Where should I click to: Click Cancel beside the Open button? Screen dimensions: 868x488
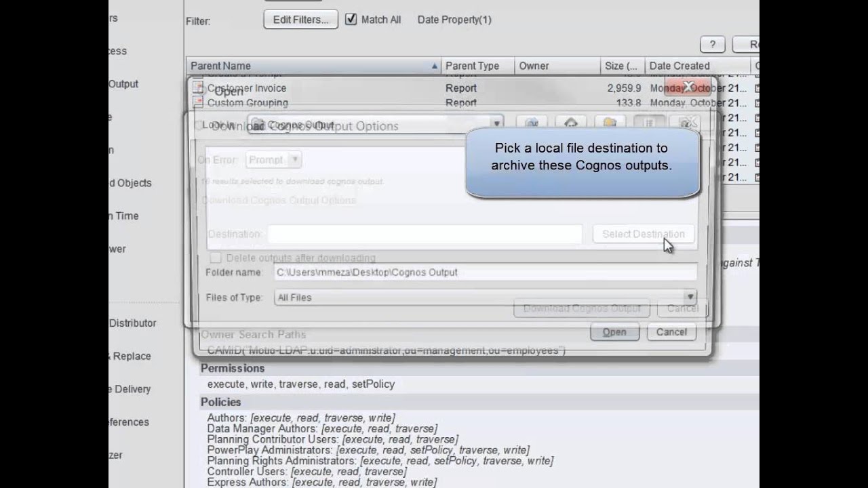(x=671, y=331)
